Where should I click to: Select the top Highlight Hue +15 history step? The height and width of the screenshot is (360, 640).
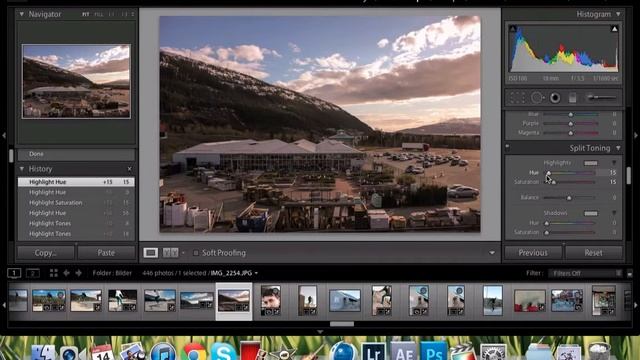tap(76, 182)
